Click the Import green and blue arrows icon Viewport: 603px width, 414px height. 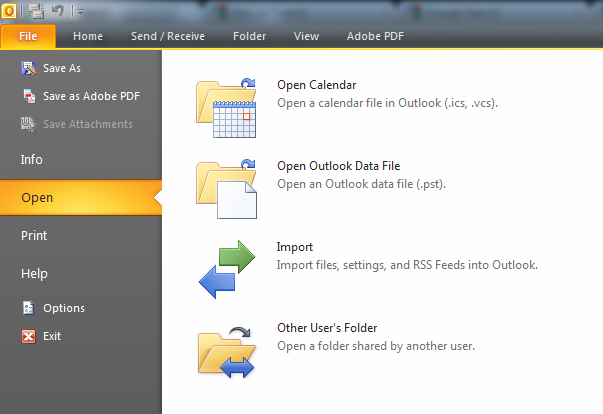pyautogui.click(x=227, y=269)
